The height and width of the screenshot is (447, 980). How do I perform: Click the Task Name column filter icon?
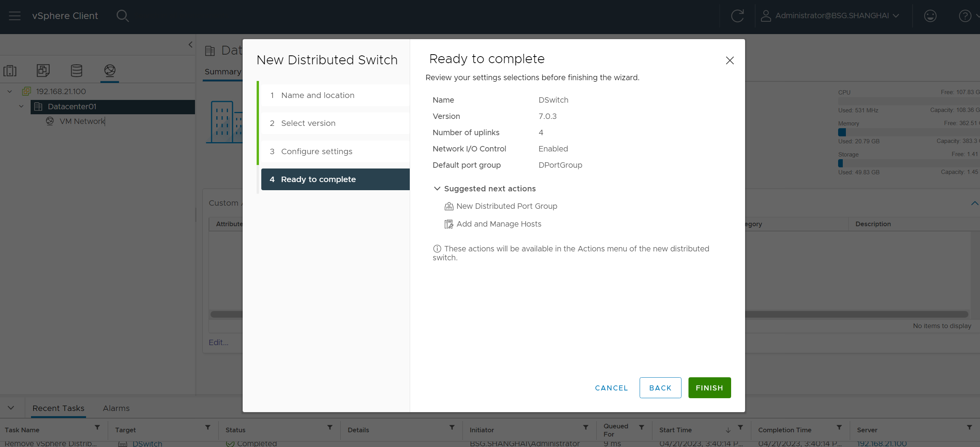[97, 427]
